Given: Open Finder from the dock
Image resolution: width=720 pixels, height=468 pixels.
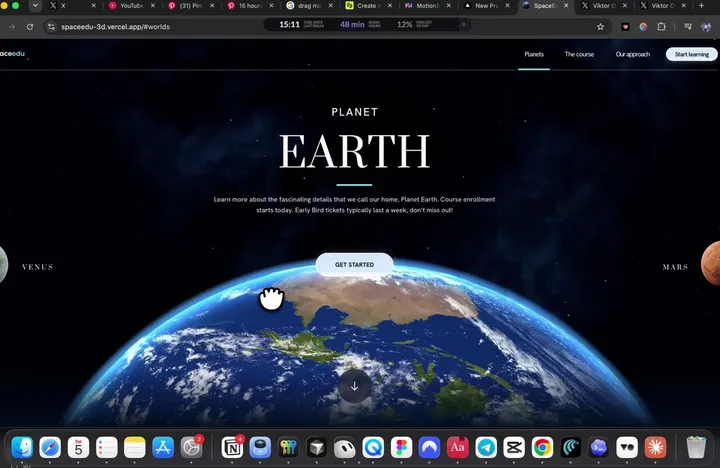Looking at the screenshot, I should point(22,447).
